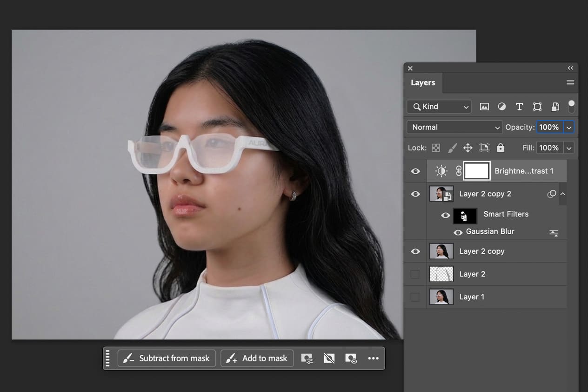This screenshot has width=588, height=392.
Task: Filter for shape layers icon
Action: [x=537, y=107]
